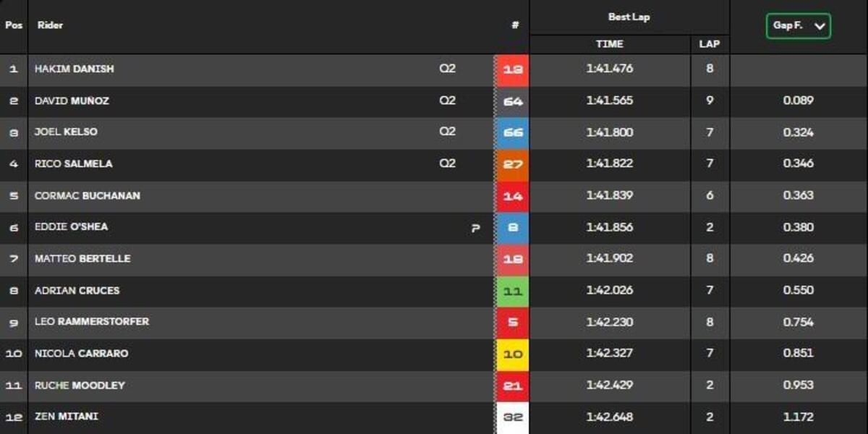Click the Q2 tag for David Muñoz
This screenshot has height=434, width=868.
pyautogui.click(x=447, y=101)
